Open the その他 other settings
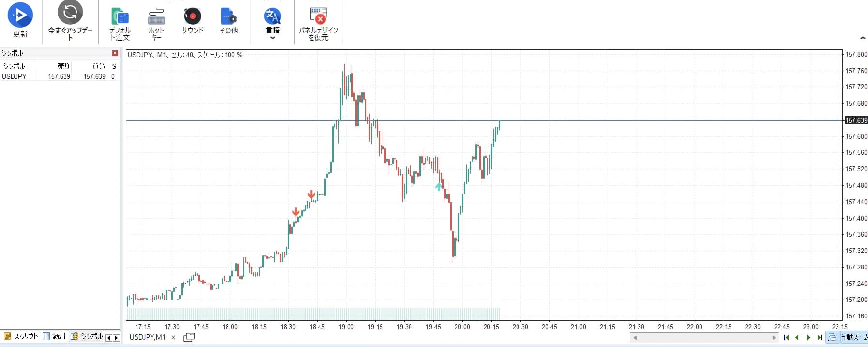 click(229, 21)
